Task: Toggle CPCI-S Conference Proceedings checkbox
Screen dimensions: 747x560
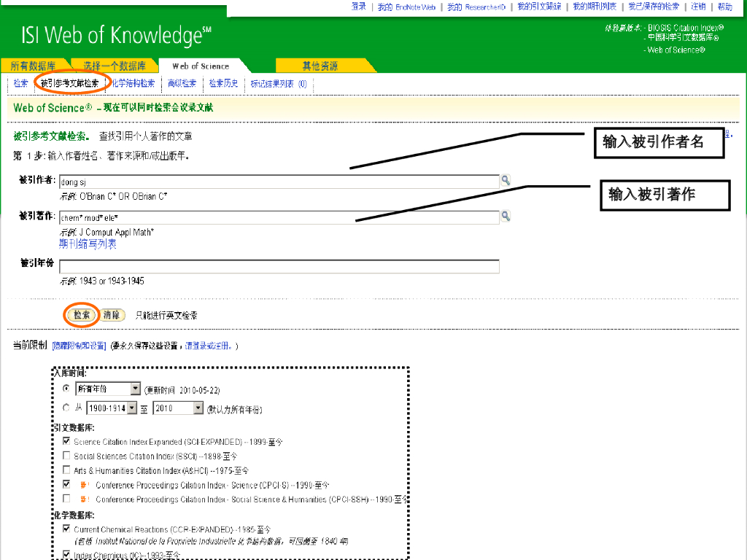Action: coord(66,484)
